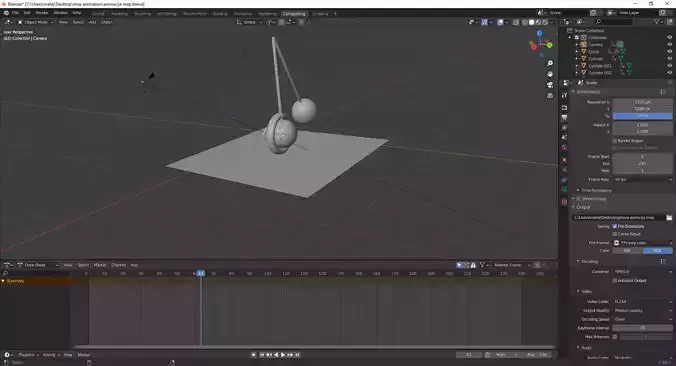Toggle snapping magnet icon
The width and height of the screenshot is (676, 366).
[282, 22]
